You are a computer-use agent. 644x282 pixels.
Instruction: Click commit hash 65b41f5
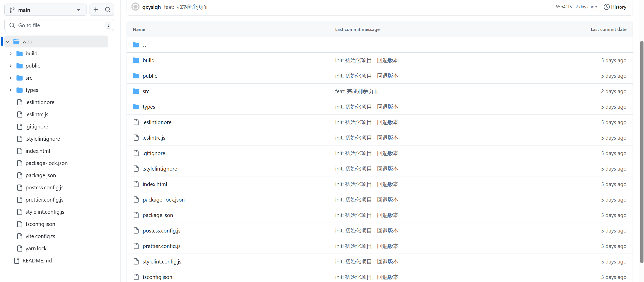(x=563, y=7)
